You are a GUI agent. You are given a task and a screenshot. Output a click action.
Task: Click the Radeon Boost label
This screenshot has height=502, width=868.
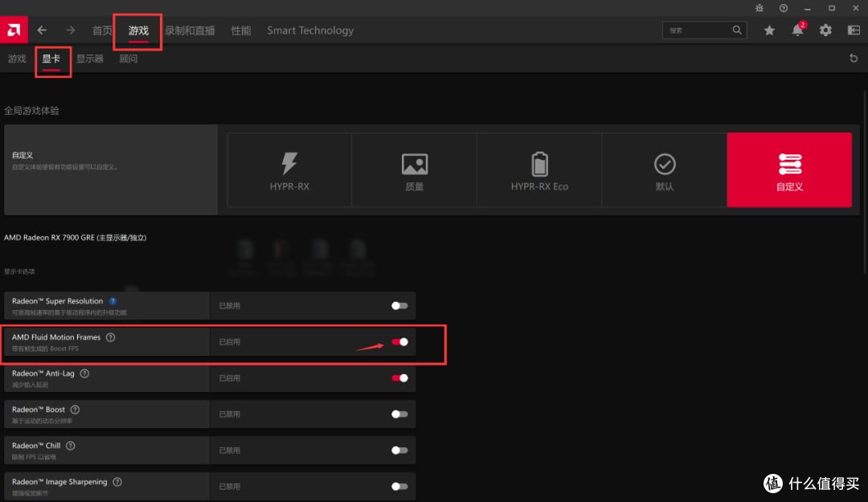pos(39,410)
